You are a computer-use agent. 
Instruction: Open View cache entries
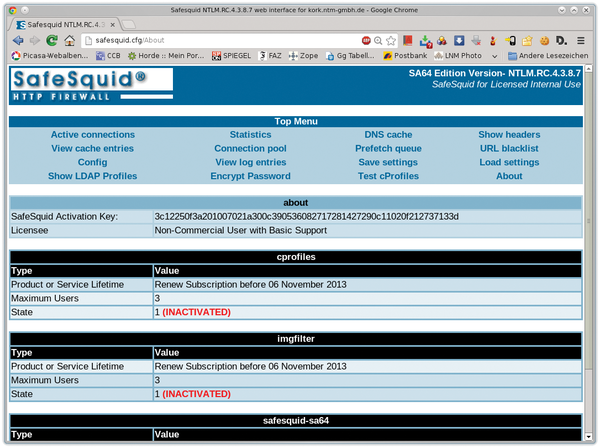tap(93, 148)
